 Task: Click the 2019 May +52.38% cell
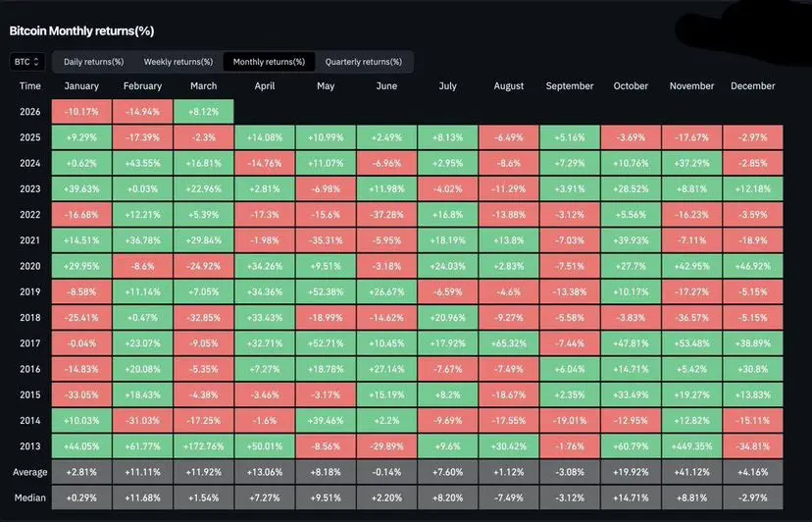coord(326,291)
